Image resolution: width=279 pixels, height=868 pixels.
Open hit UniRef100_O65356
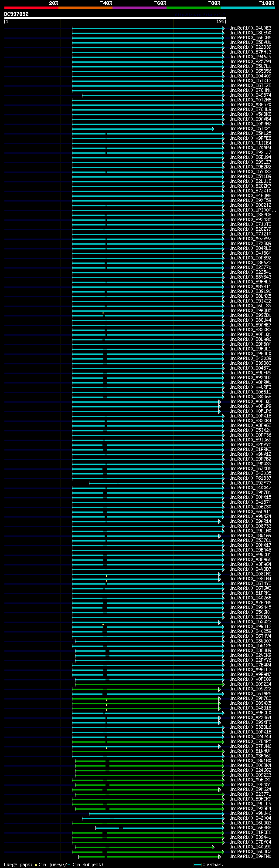tap(250, 71)
